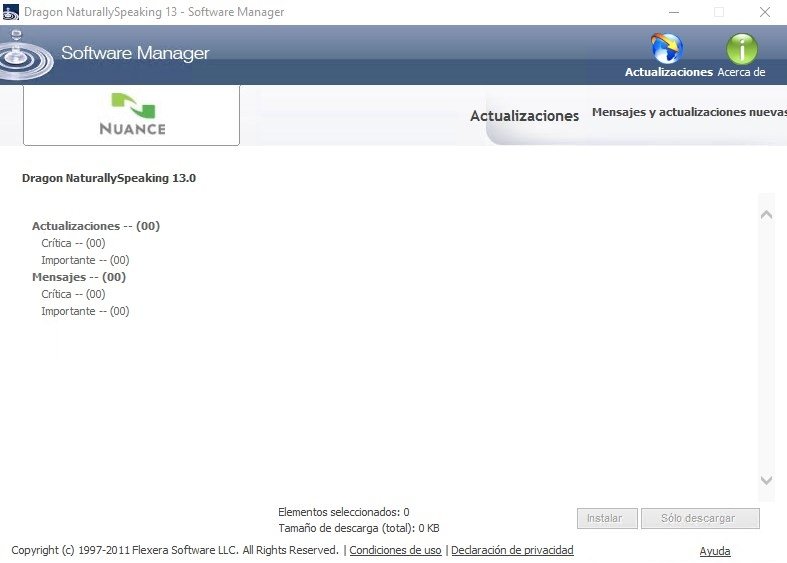Click the Instalar button

pyautogui.click(x=607, y=518)
